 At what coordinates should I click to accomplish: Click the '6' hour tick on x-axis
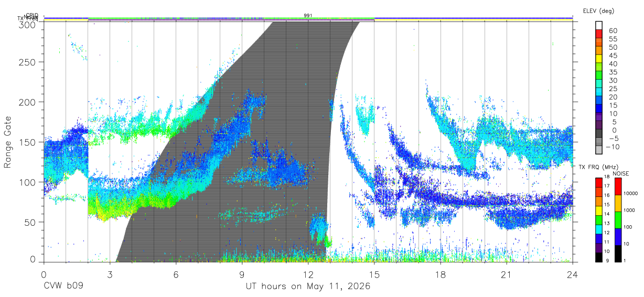click(176, 274)
